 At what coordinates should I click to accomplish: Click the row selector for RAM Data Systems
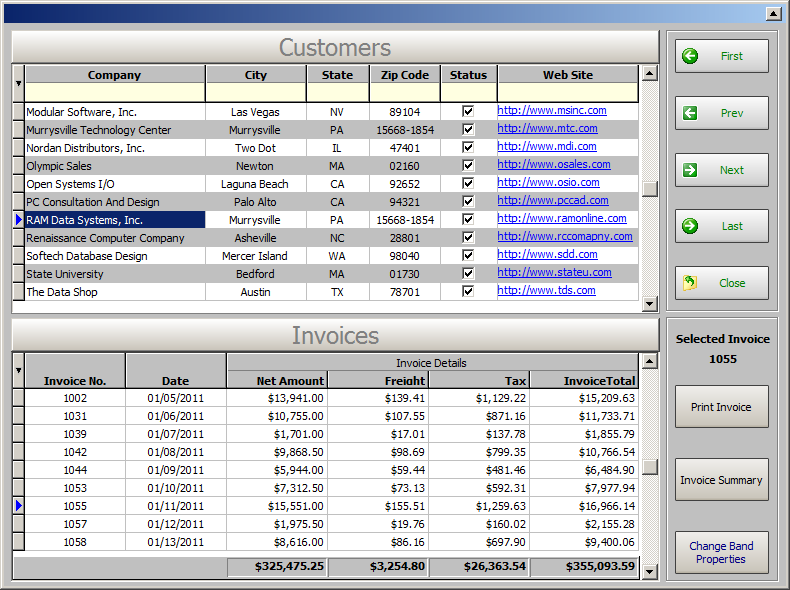tap(18, 220)
